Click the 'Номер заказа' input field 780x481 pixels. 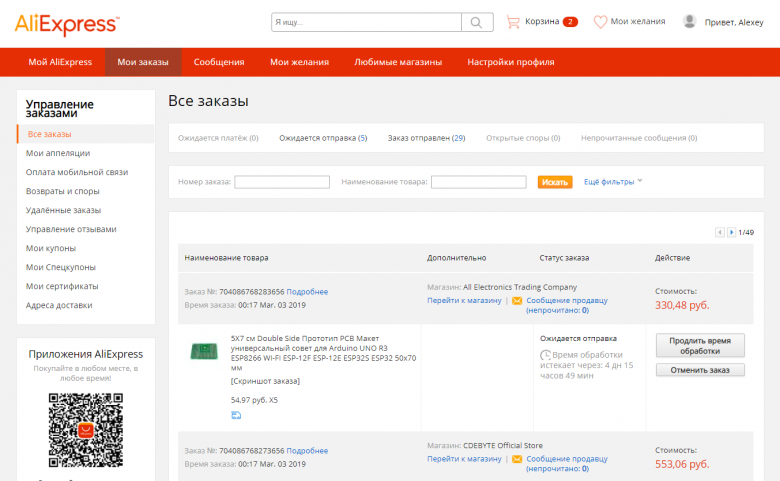282,182
